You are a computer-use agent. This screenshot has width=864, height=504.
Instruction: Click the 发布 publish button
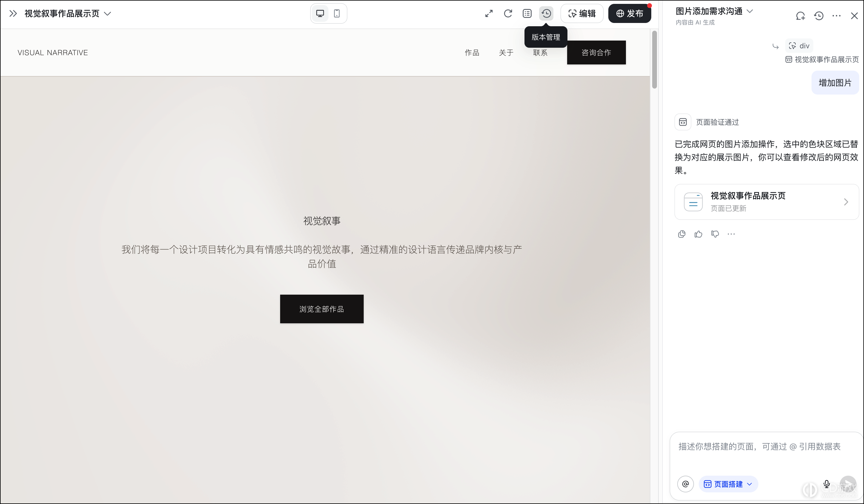click(x=630, y=14)
